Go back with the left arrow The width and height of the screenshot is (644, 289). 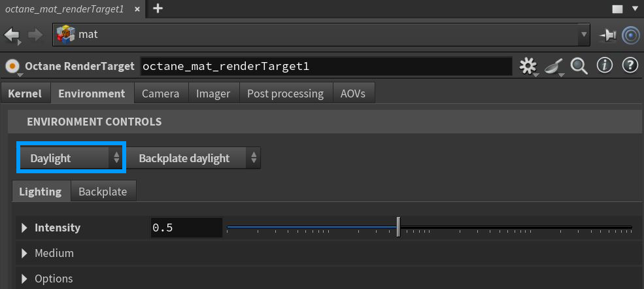12,35
